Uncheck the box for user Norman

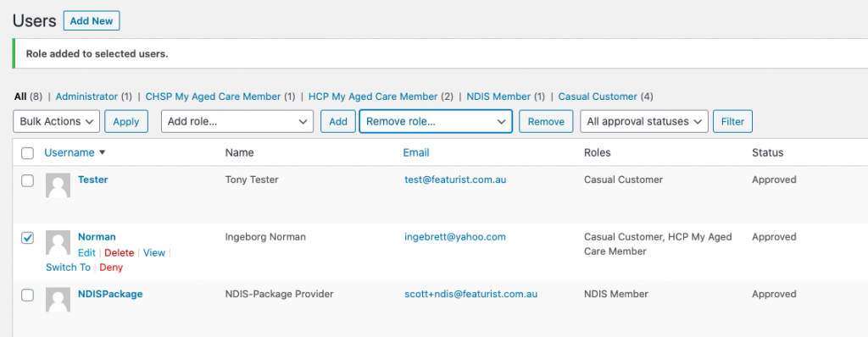coord(27,237)
